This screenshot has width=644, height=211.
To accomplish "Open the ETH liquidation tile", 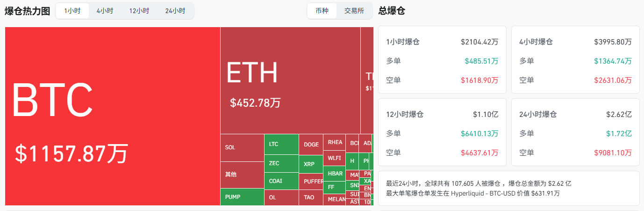I will (290, 80).
